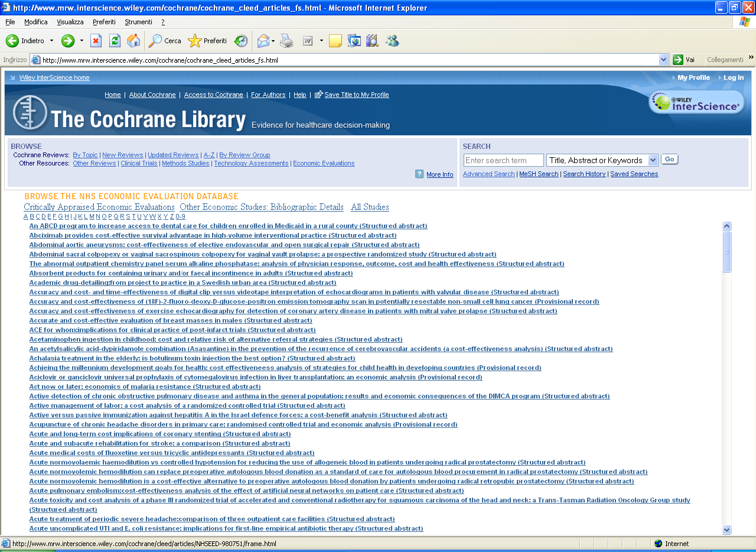Open Methods Studies link
Image resolution: width=756 pixels, height=552 pixels.
point(185,164)
